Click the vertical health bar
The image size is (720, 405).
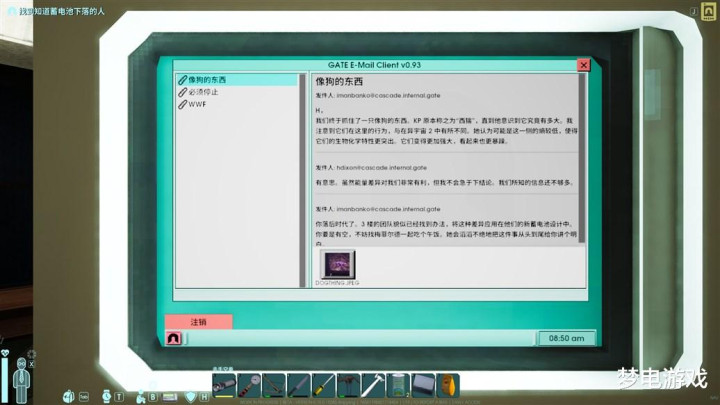pos(5,381)
